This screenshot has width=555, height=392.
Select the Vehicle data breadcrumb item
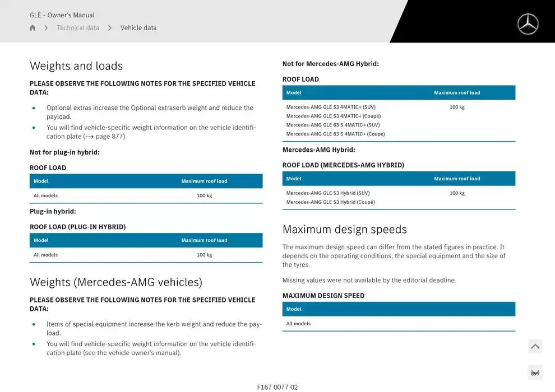click(138, 28)
